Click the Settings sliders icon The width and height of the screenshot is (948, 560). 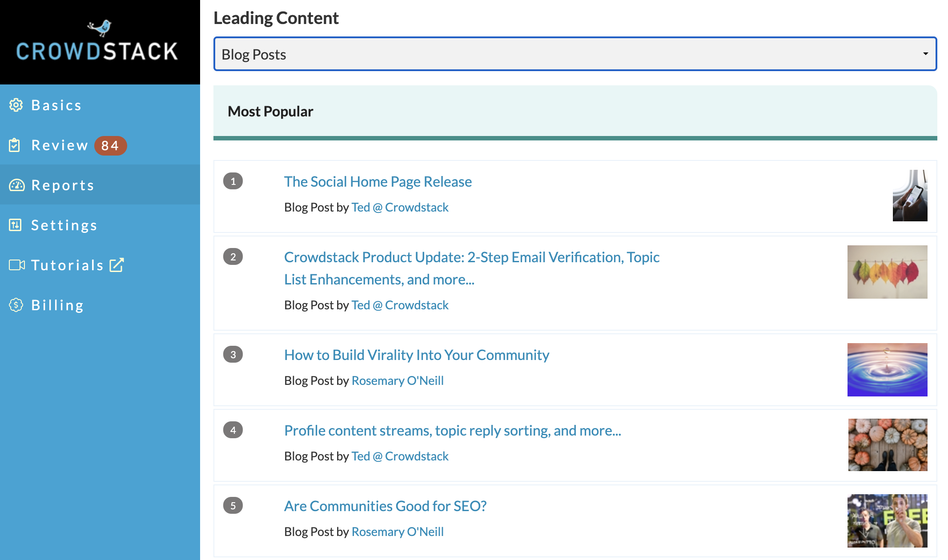point(15,225)
